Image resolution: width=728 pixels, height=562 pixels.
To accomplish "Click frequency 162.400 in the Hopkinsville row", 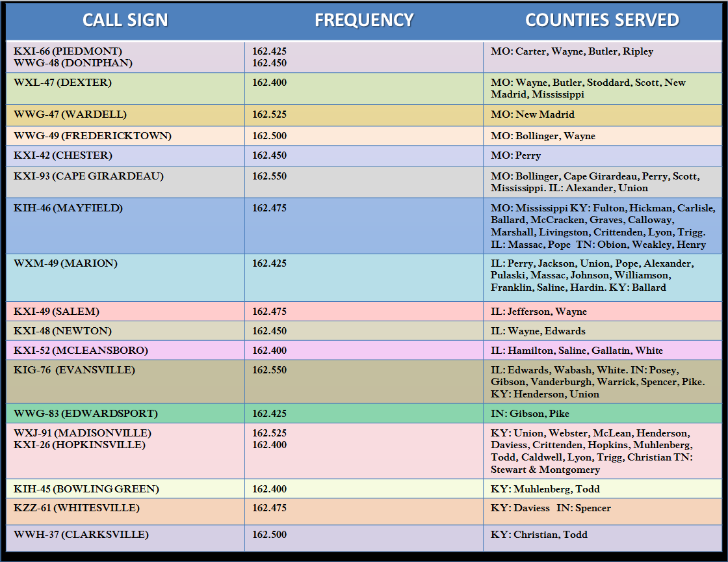I will [x=269, y=445].
